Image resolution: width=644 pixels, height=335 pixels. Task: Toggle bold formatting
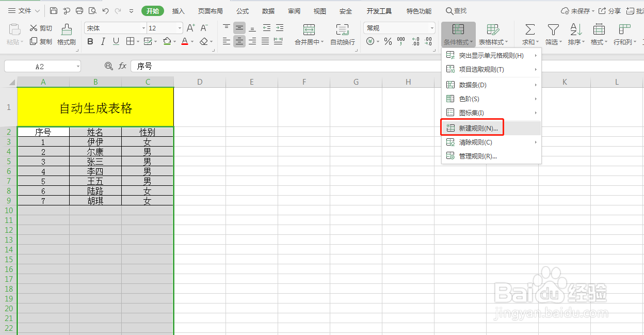90,42
